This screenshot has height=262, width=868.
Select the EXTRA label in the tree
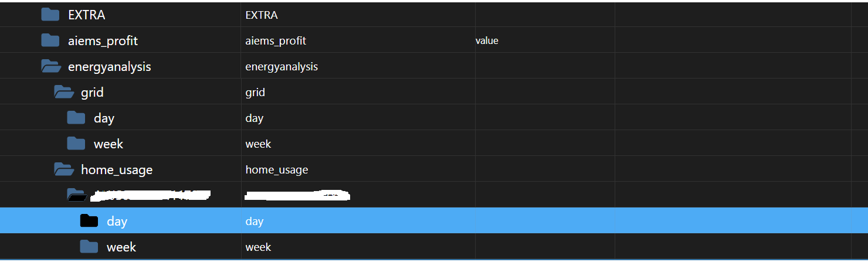[x=87, y=15]
